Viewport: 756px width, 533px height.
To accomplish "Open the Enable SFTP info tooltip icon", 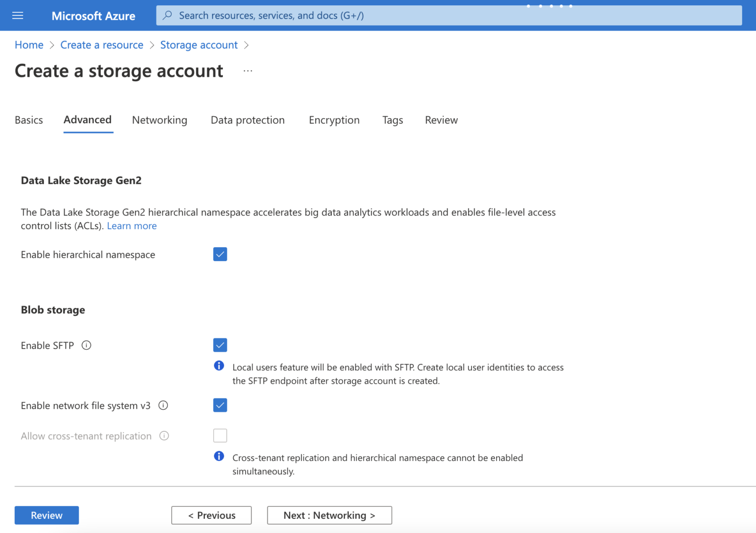I will 86,345.
